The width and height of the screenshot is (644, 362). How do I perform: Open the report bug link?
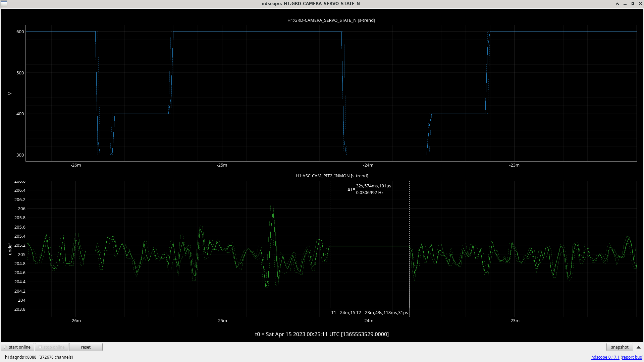pos(632,357)
